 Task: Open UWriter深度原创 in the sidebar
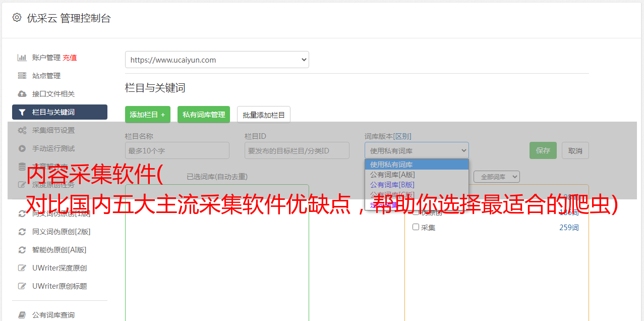60,268
